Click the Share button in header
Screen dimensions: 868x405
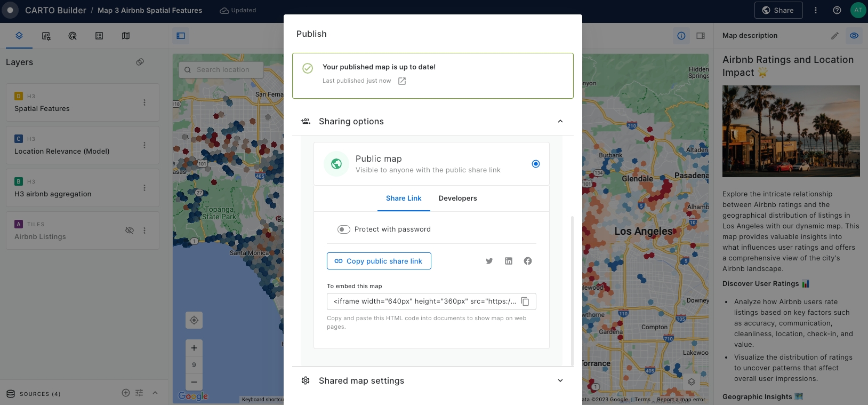tap(778, 10)
